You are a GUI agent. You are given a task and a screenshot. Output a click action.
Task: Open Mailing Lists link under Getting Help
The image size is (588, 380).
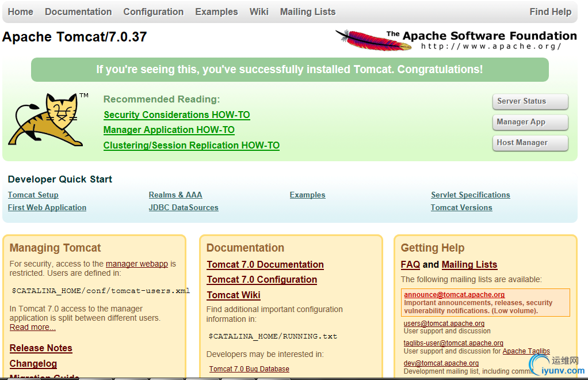coord(469,264)
